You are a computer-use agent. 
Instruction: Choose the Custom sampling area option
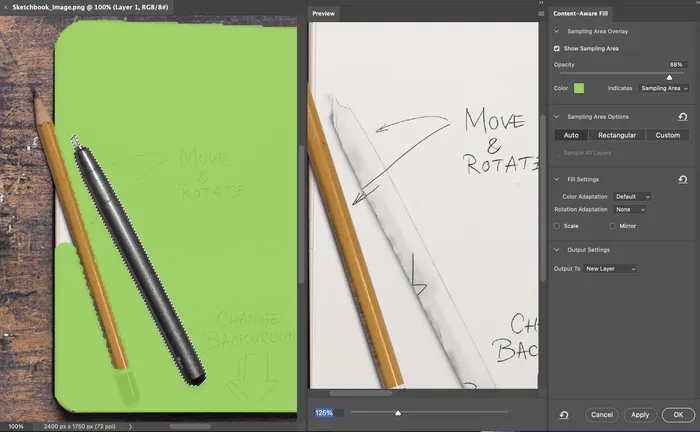coord(668,135)
